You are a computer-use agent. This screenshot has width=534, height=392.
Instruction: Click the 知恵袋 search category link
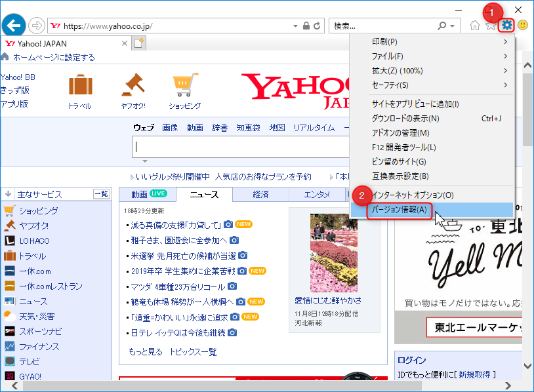point(248,128)
